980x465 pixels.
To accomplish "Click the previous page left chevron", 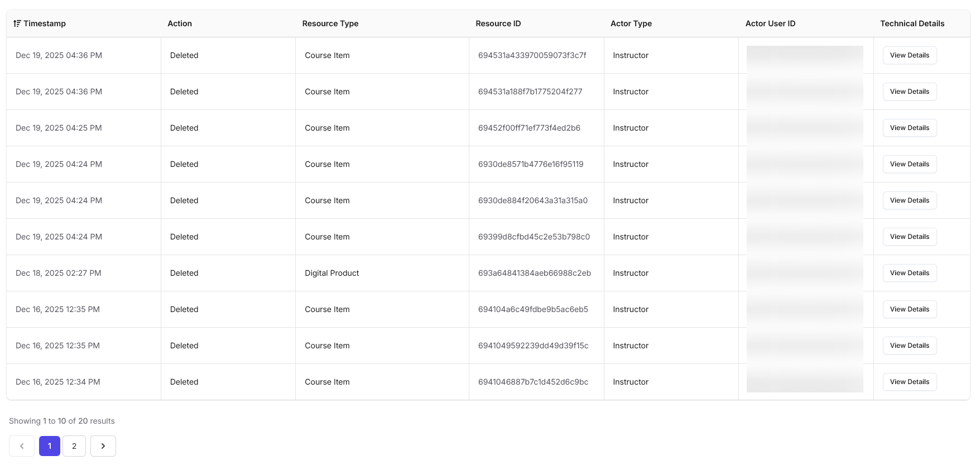I will click(x=22, y=446).
